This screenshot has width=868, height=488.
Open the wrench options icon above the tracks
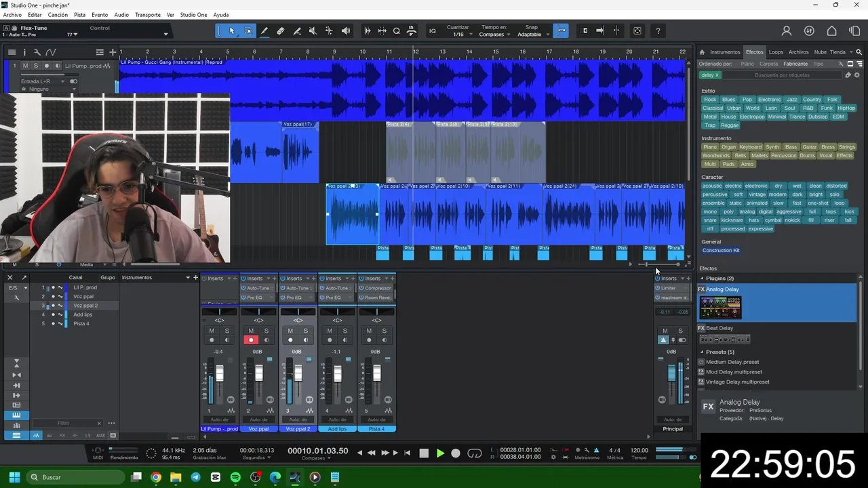pos(37,52)
